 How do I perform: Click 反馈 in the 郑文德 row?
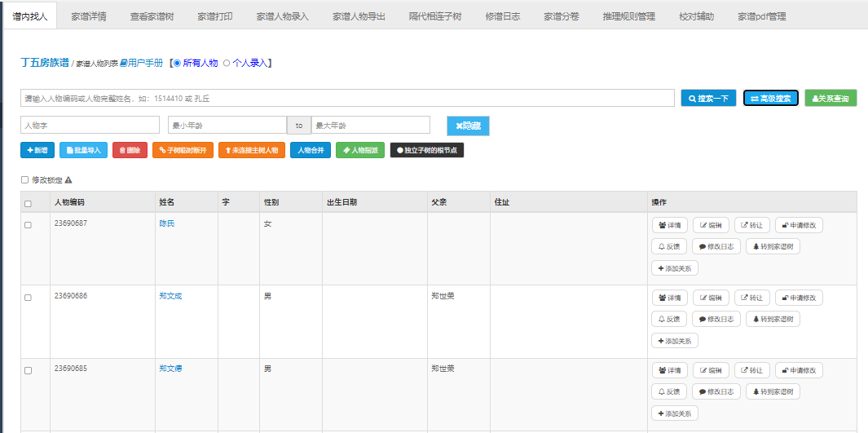669,391
